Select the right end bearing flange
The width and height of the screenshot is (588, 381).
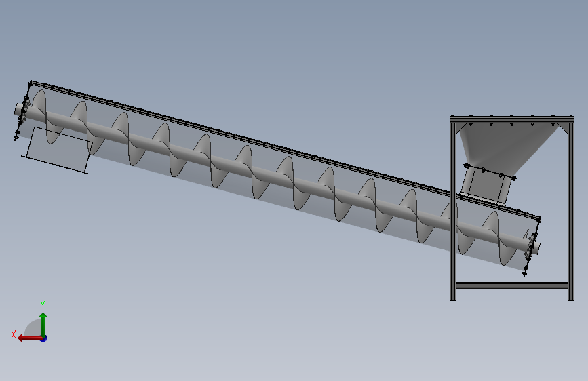[532, 247]
